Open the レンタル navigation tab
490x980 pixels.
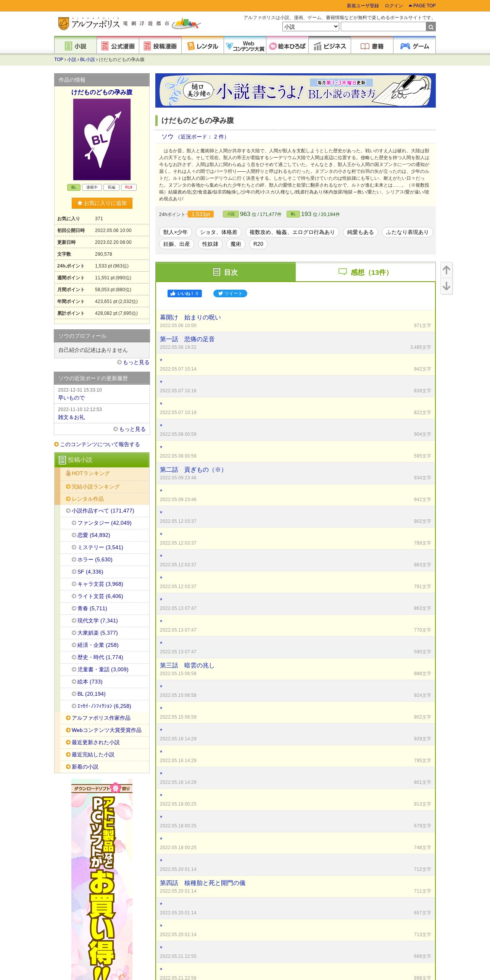203,46
